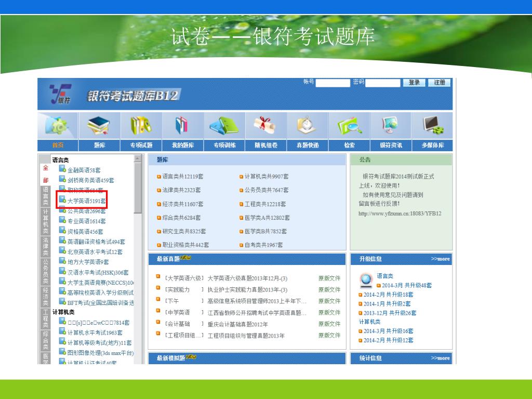Click the category list scrollbar thumb

137,188
